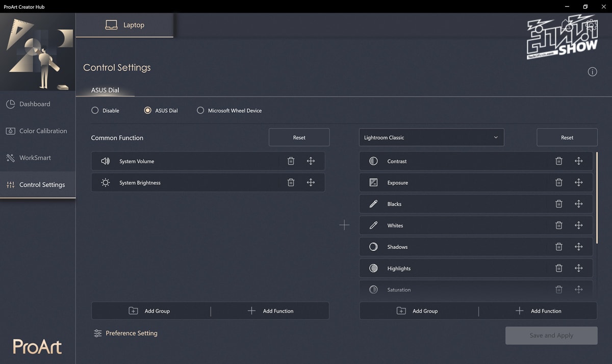This screenshot has height=364, width=612.
Task: Delete the System Brightness function
Action: click(x=291, y=183)
